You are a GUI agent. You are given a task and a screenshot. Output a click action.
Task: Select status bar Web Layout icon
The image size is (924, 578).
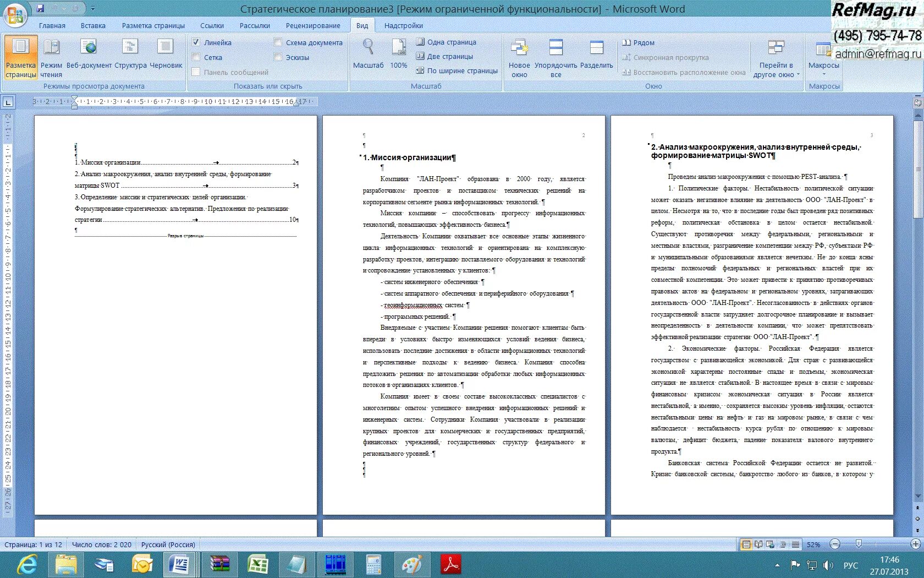point(771,544)
